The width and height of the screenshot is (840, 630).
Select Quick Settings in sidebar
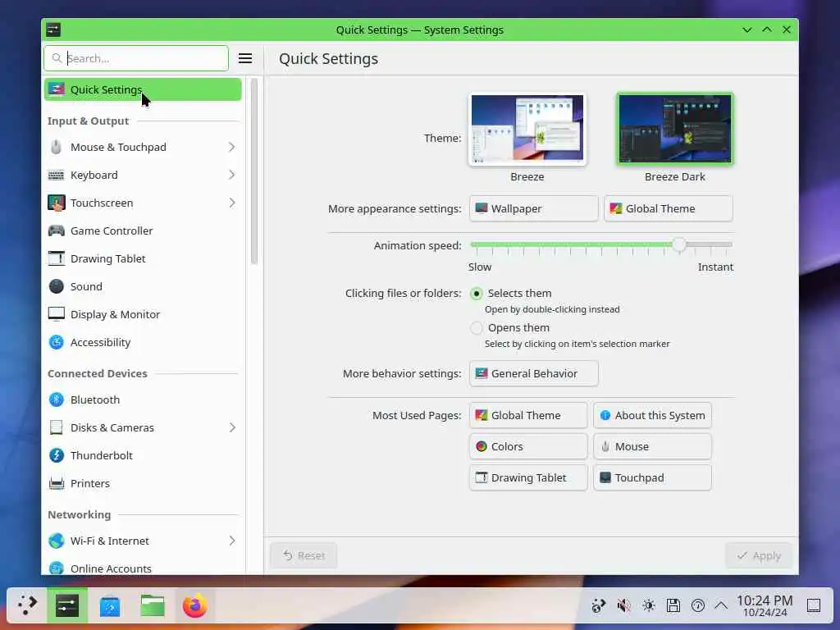coord(143,89)
